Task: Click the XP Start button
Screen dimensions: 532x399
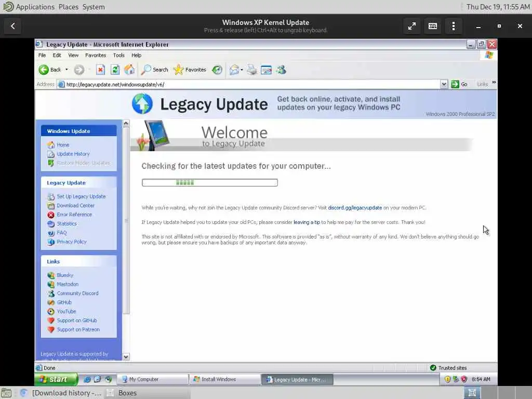Action: tap(56, 379)
